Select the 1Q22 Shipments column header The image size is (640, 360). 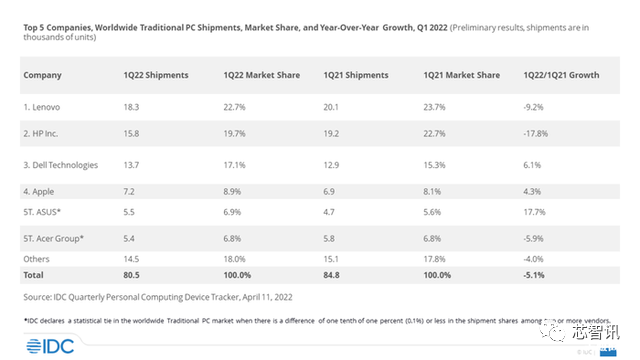pos(156,75)
